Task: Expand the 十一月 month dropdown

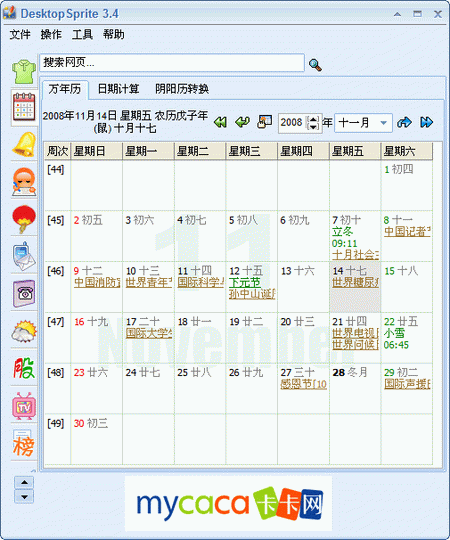Action: click(384, 123)
